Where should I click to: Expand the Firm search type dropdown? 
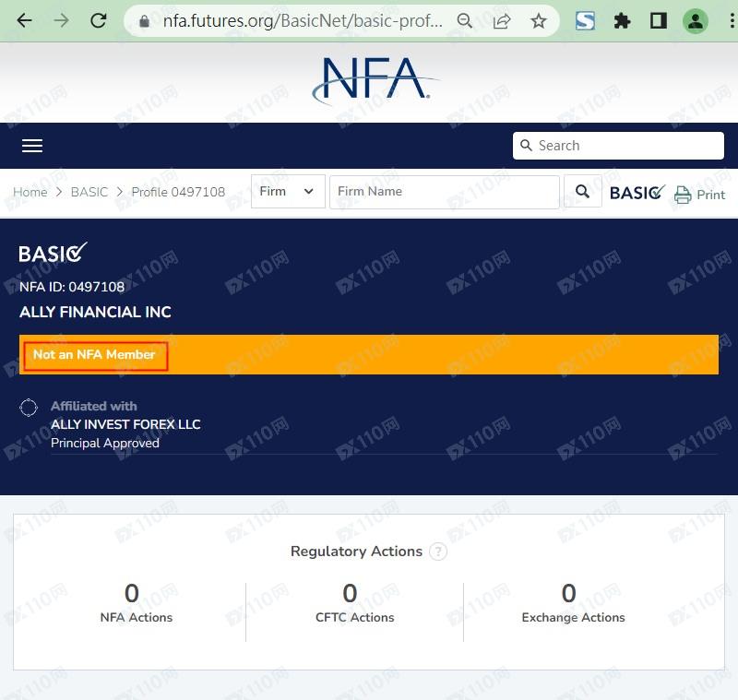pos(287,192)
